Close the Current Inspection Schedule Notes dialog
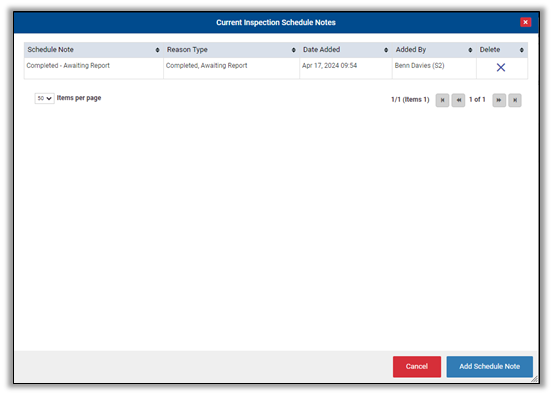Image resolution: width=552 pixels, height=394 pixels. (x=525, y=22)
